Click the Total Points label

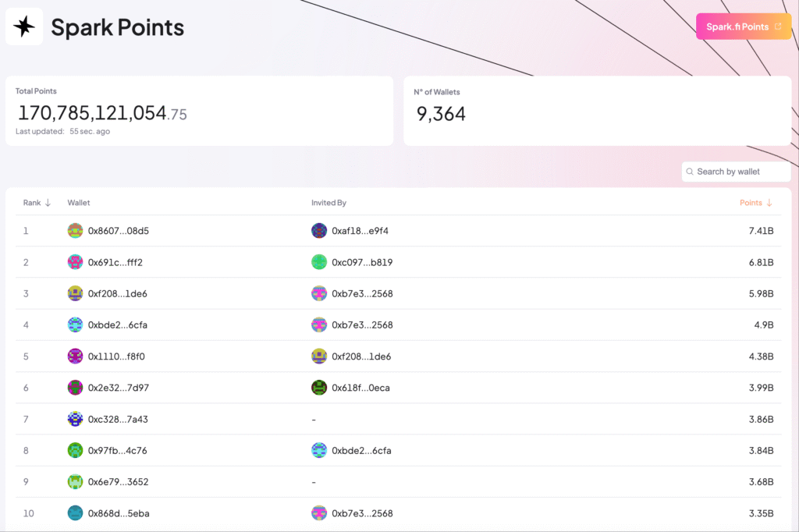(36, 91)
